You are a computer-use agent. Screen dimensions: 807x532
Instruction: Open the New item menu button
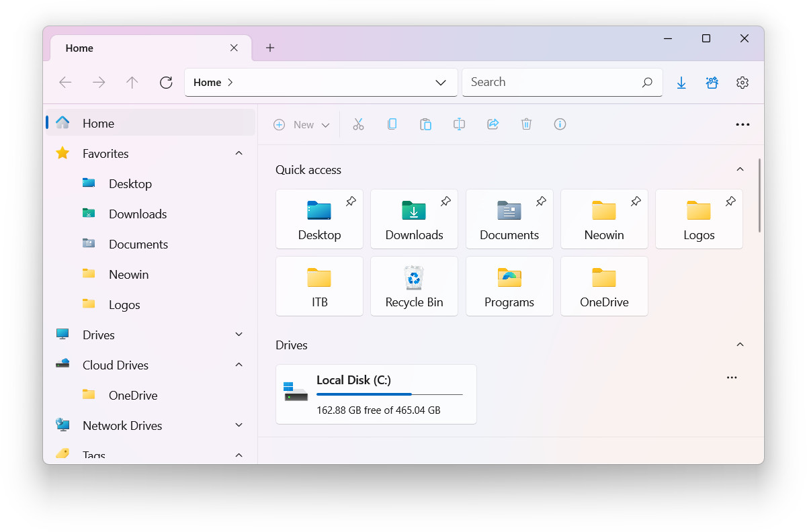302,125
